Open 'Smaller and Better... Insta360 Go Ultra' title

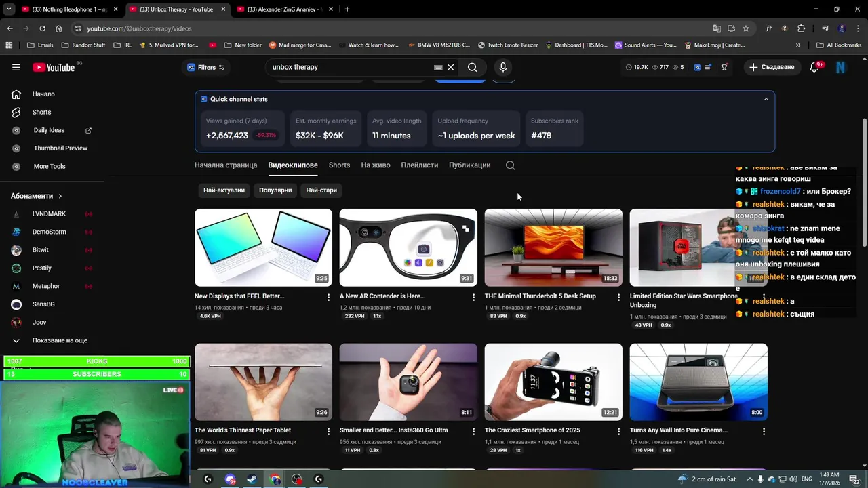(393, 430)
